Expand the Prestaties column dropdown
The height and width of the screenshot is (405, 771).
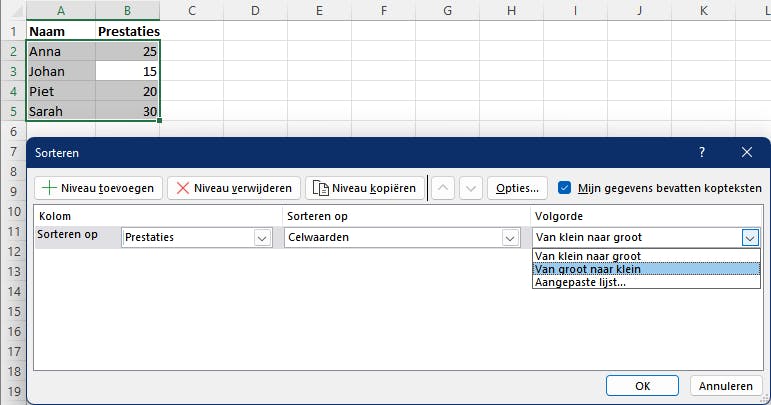pos(263,238)
